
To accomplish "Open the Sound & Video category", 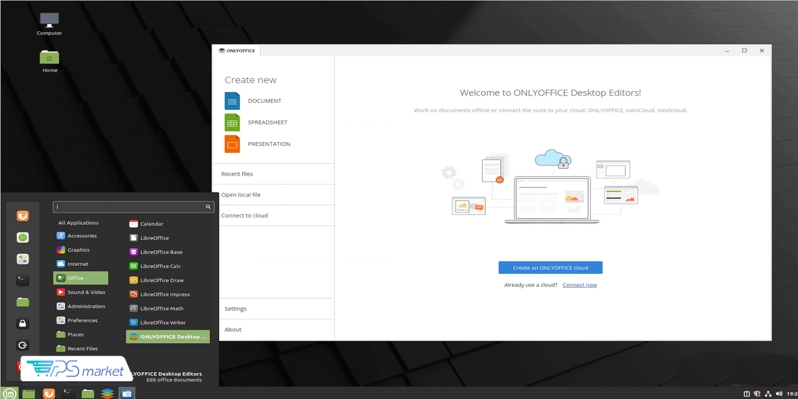I will [x=81, y=292].
